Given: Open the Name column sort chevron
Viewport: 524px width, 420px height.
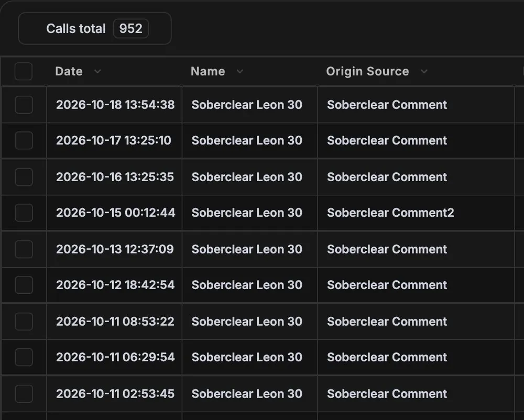Looking at the screenshot, I should (239, 71).
